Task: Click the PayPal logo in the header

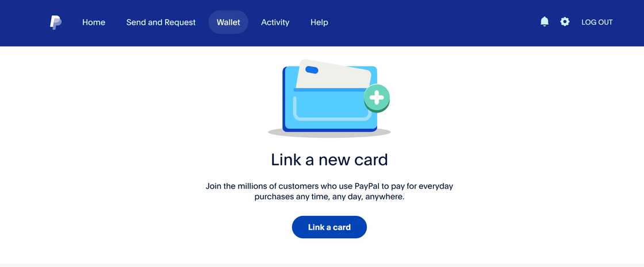Action: pos(55,22)
